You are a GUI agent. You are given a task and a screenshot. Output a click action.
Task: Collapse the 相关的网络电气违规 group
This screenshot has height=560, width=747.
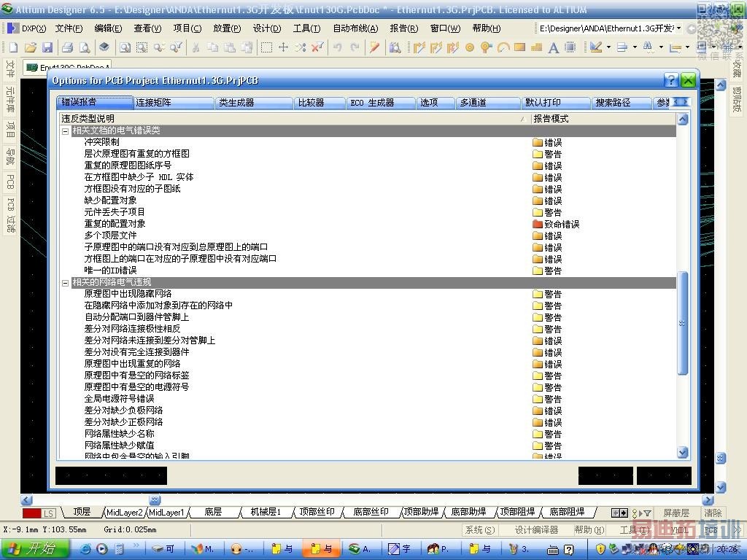(65, 283)
